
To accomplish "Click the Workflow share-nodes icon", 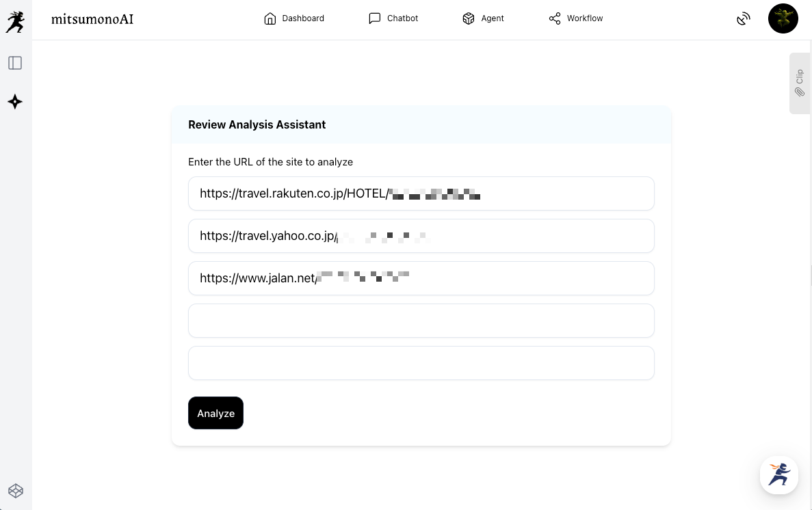I will 555,18.
